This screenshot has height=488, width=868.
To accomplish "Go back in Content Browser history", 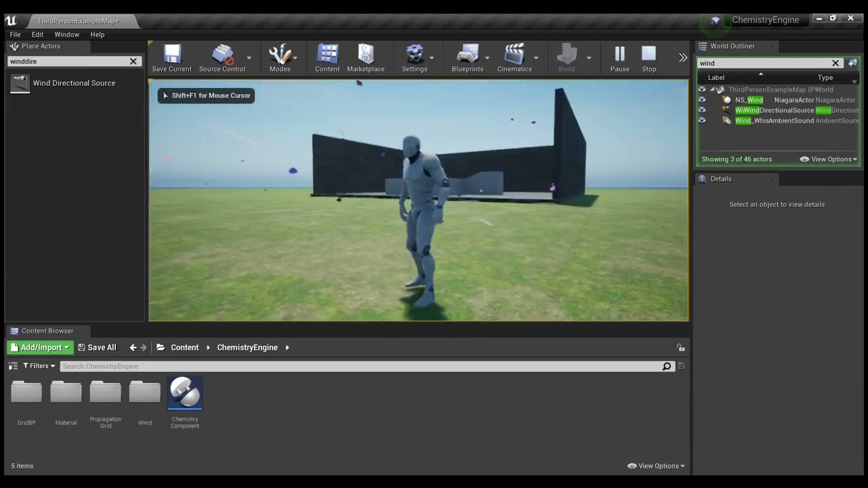I will pos(133,347).
